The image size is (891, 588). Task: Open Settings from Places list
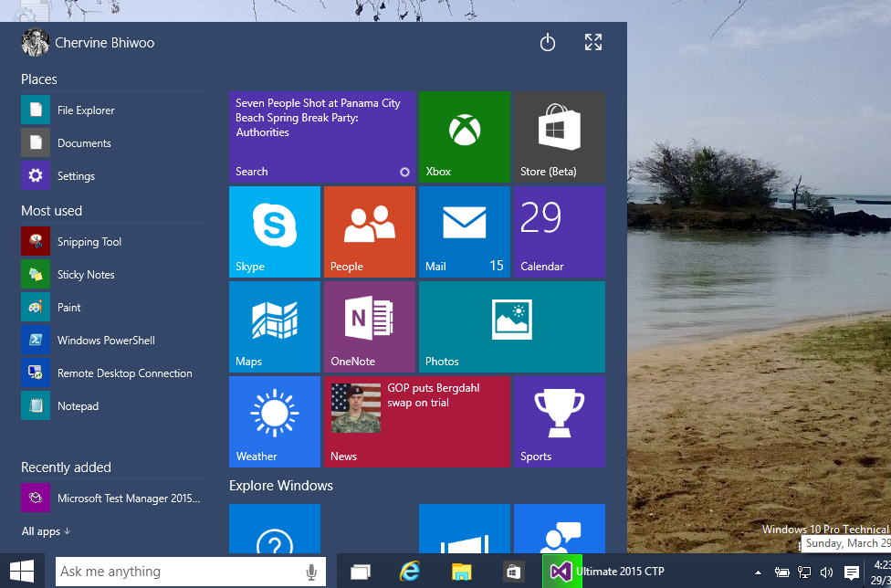coord(113,176)
